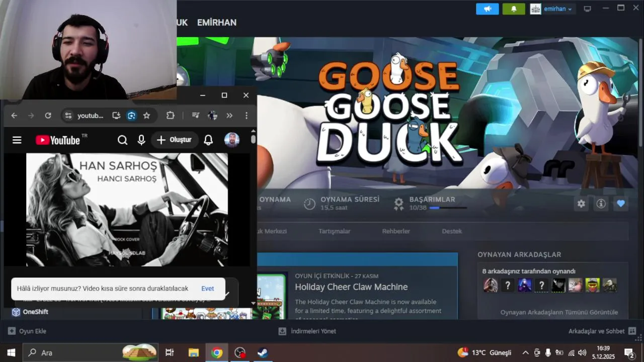Toggle the favorite heart for Goose Goose Duck

[x=621, y=204]
